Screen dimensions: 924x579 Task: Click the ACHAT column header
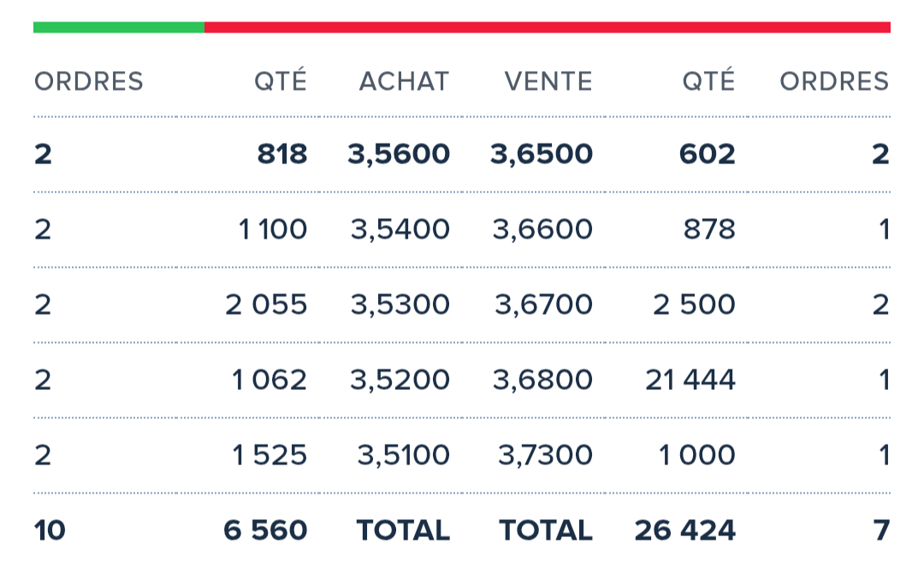click(404, 81)
